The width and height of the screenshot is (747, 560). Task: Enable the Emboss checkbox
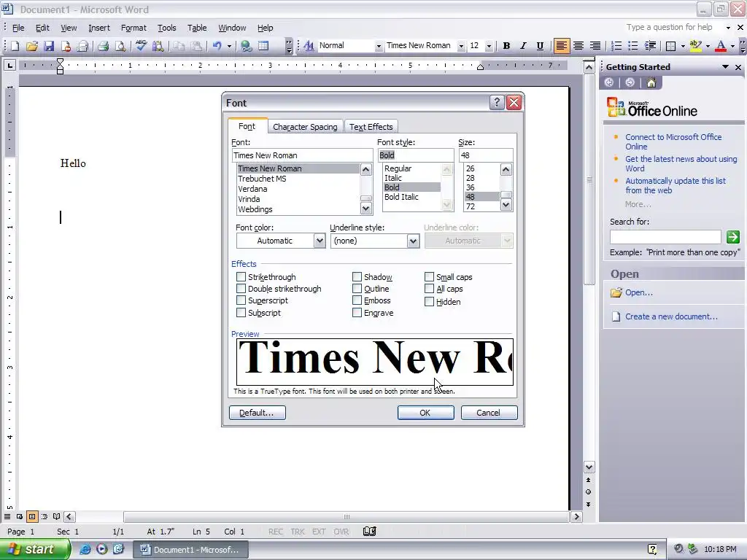(x=357, y=300)
